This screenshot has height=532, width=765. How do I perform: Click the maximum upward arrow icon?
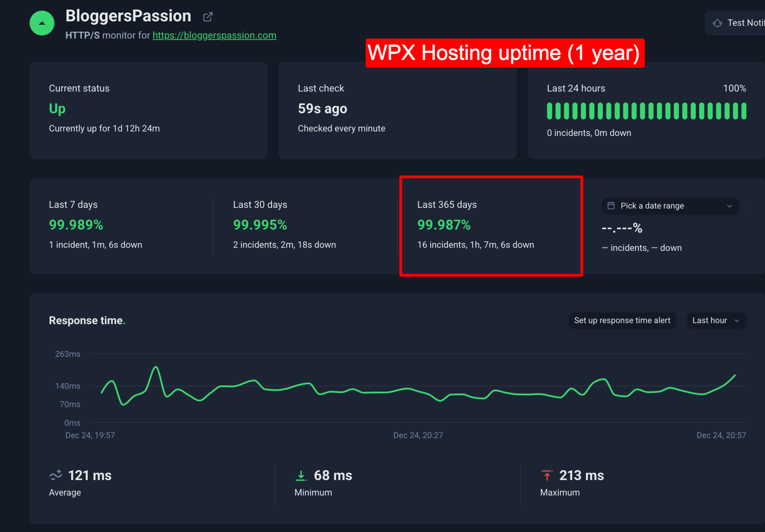pos(547,475)
